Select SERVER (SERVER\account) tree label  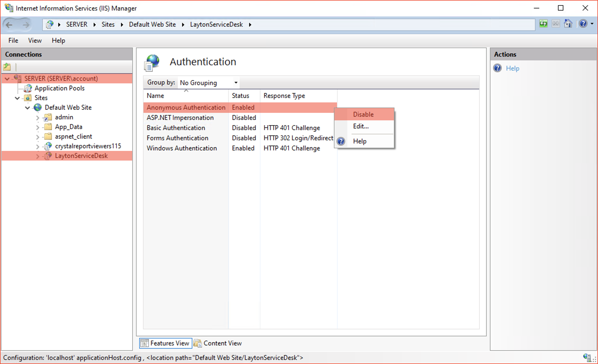[x=61, y=79]
